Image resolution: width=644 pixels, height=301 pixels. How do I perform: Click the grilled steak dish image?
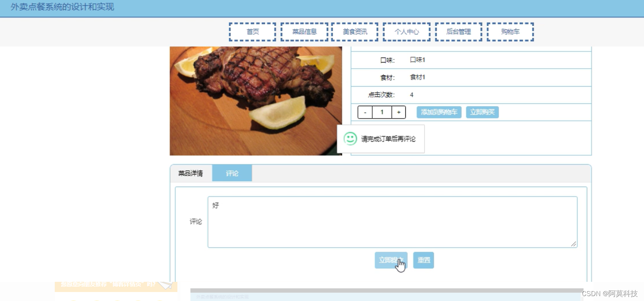[256, 101]
